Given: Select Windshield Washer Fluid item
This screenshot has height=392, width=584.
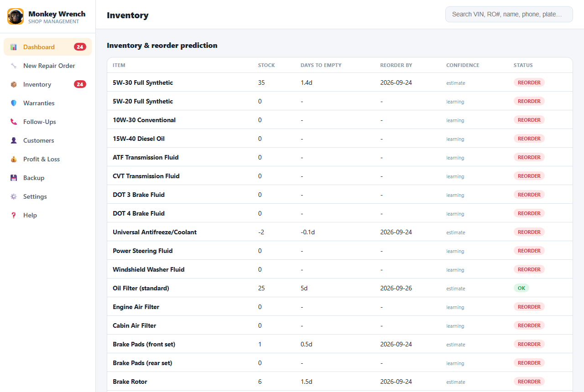Looking at the screenshot, I should (x=149, y=269).
